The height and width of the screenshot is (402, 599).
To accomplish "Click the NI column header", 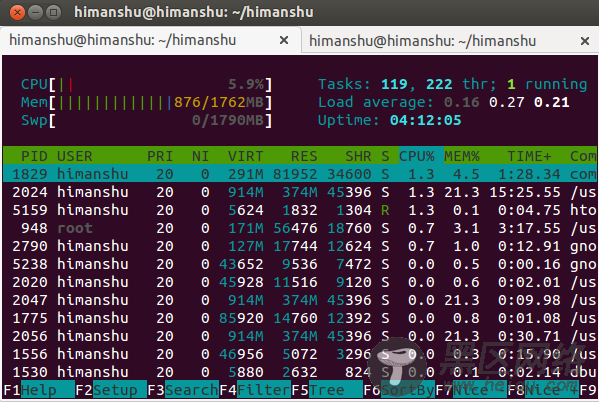I will pos(201,156).
